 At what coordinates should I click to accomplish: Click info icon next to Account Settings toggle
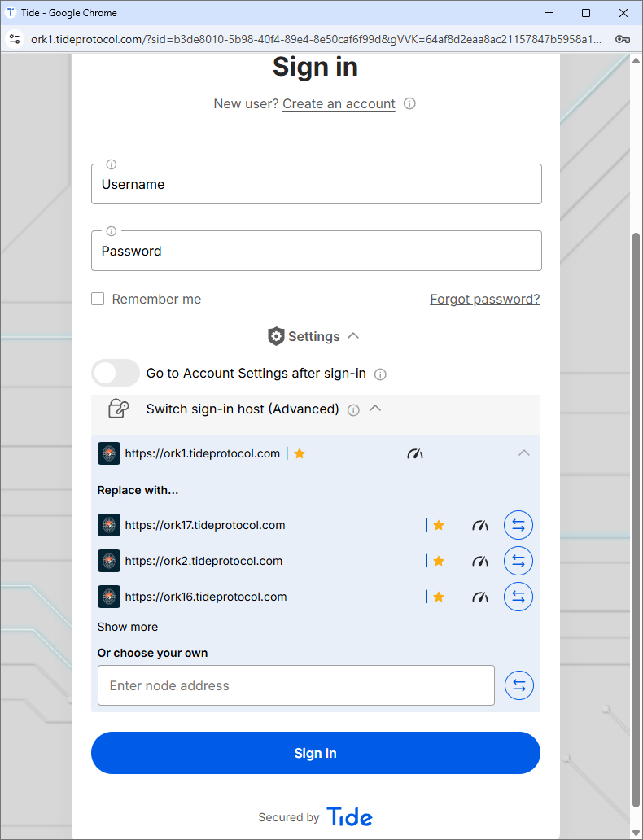[x=380, y=374]
